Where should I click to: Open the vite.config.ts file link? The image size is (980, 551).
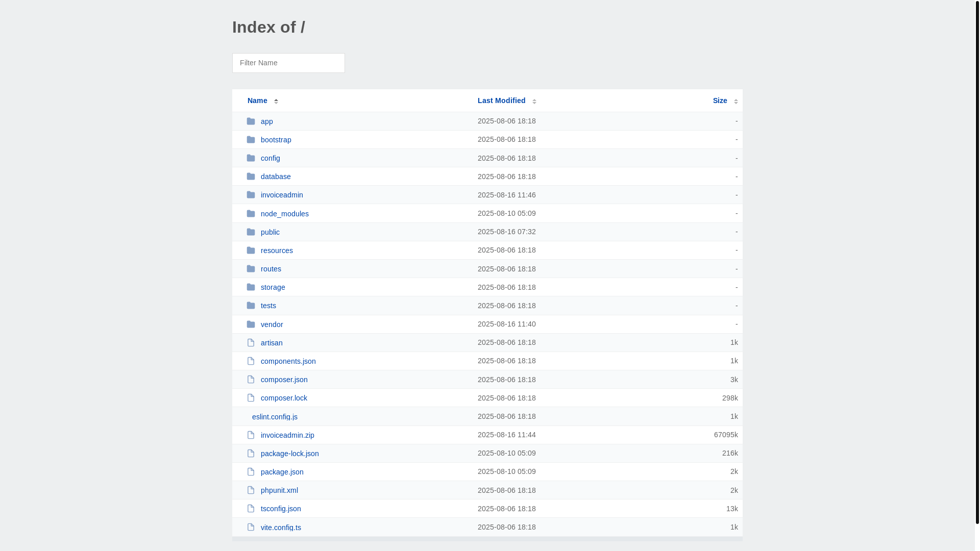(281, 528)
